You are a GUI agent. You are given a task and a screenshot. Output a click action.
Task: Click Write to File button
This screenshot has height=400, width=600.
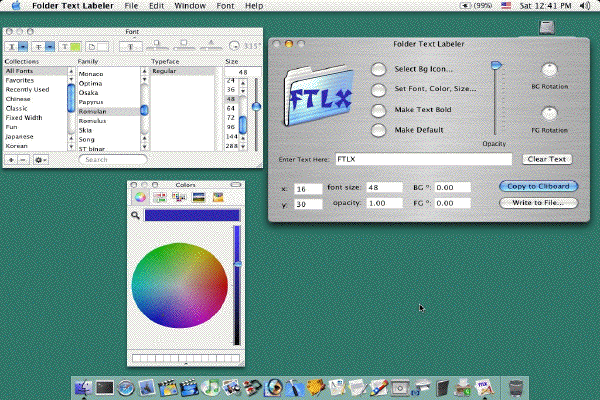tap(538, 203)
